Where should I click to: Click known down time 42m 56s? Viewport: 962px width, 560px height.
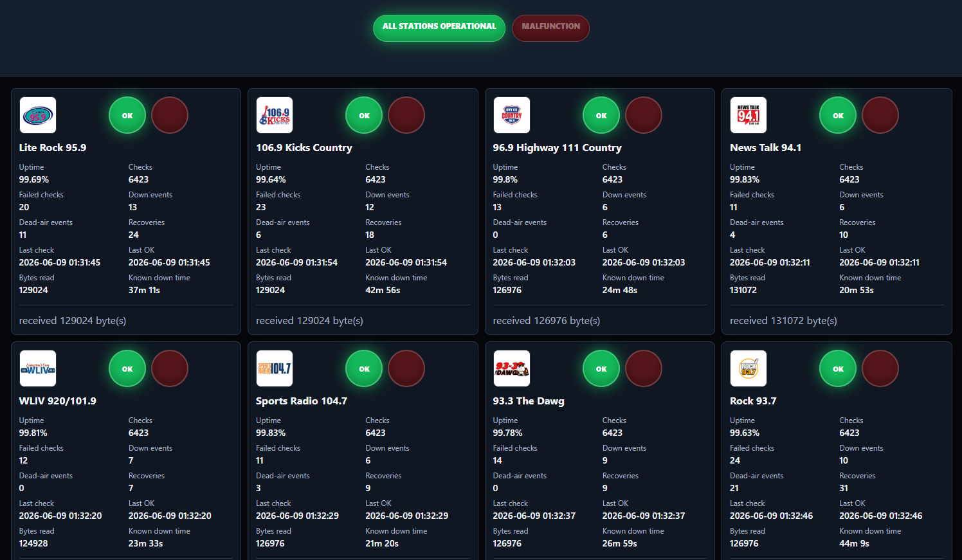coord(383,290)
